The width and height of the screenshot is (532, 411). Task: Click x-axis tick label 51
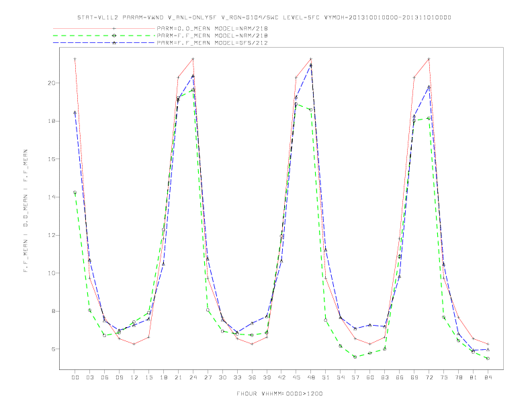[326, 377]
